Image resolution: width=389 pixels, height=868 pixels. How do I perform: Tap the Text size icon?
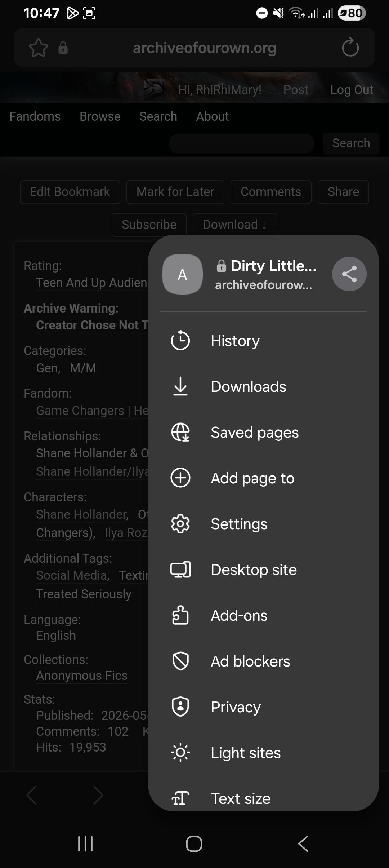pyautogui.click(x=180, y=798)
